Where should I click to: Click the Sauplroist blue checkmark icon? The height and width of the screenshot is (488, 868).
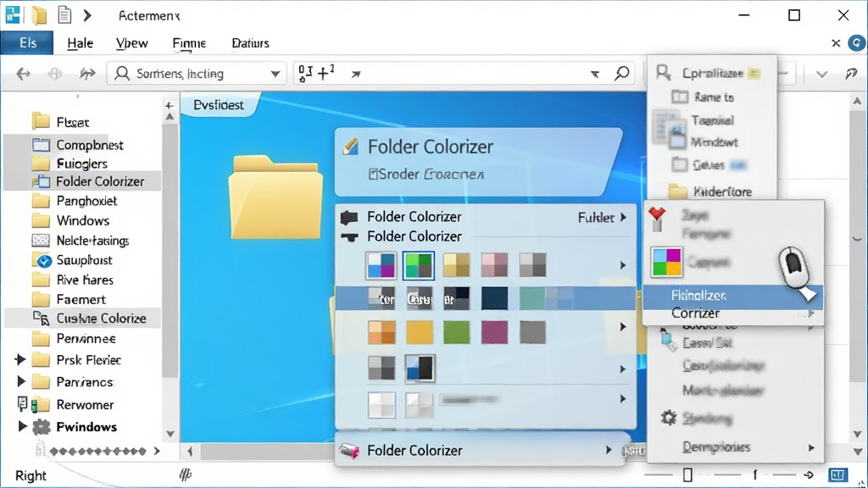[x=43, y=260]
